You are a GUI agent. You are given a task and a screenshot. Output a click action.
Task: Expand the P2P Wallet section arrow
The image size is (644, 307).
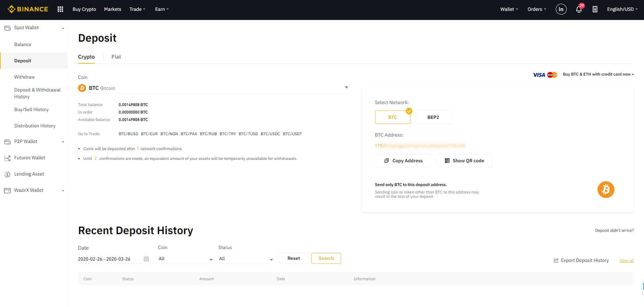coord(63,142)
